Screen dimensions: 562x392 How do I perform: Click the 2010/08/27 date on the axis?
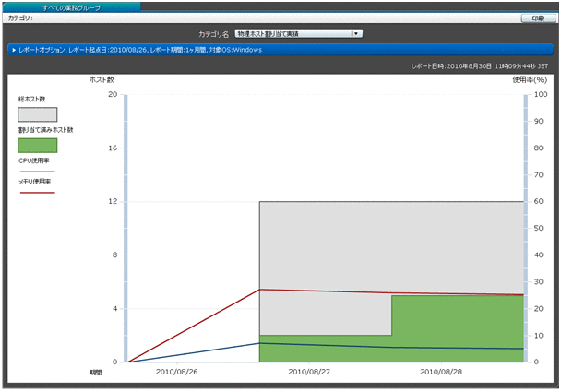click(x=308, y=372)
